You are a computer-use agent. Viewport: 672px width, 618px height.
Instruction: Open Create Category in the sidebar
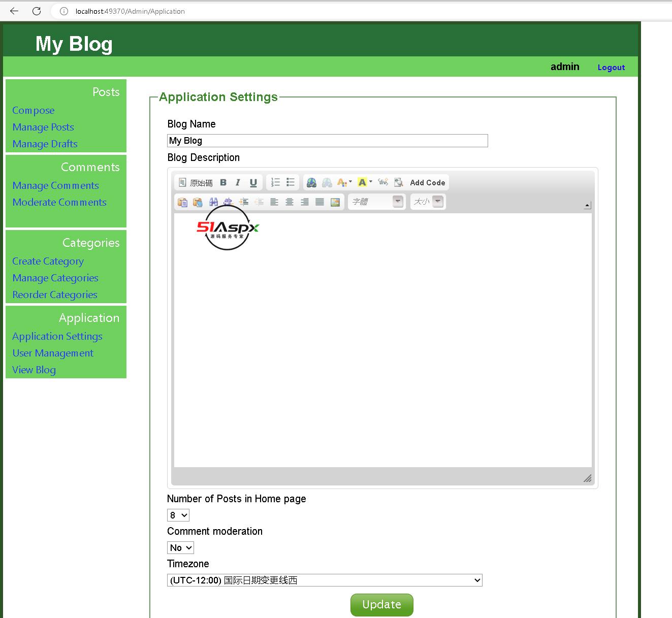(48, 261)
